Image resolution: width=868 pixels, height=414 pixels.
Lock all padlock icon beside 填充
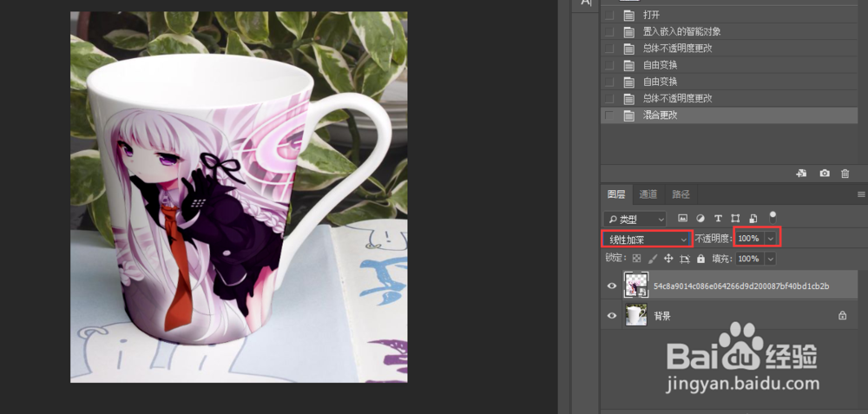point(700,259)
